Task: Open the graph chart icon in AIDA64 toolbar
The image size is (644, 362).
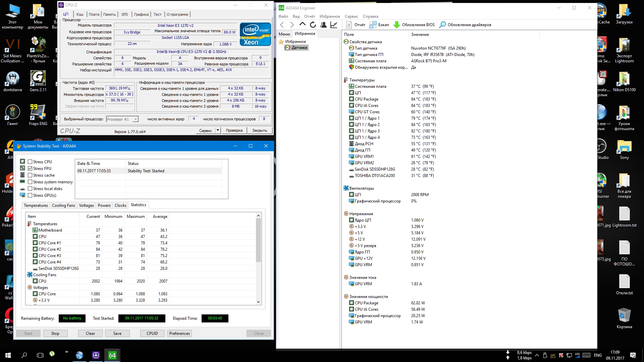Action: (x=334, y=24)
